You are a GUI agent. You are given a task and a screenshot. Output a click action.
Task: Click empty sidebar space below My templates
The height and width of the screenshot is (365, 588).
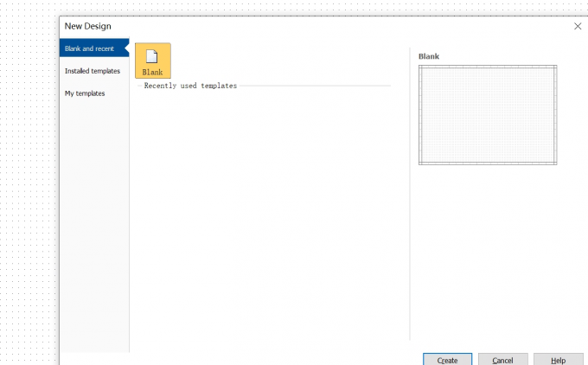(x=94, y=225)
